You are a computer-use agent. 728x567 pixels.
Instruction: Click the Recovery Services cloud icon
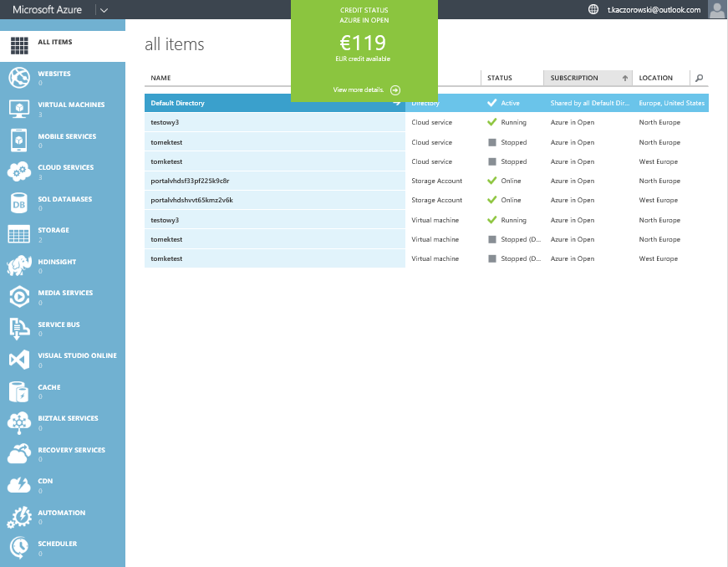[x=19, y=454]
